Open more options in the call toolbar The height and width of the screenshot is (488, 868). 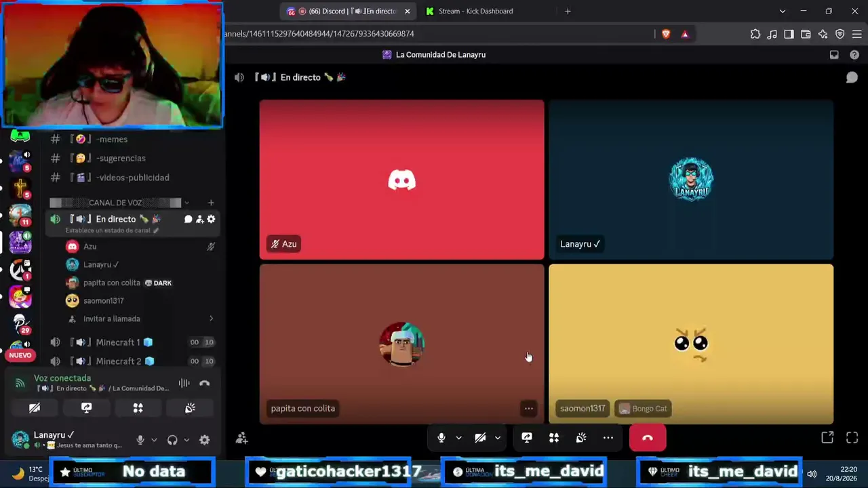click(608, 438)
